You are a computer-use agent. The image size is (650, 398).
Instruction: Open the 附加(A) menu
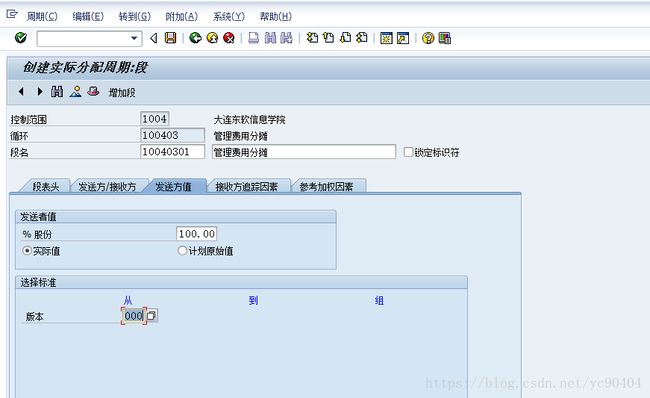(182, 16)
